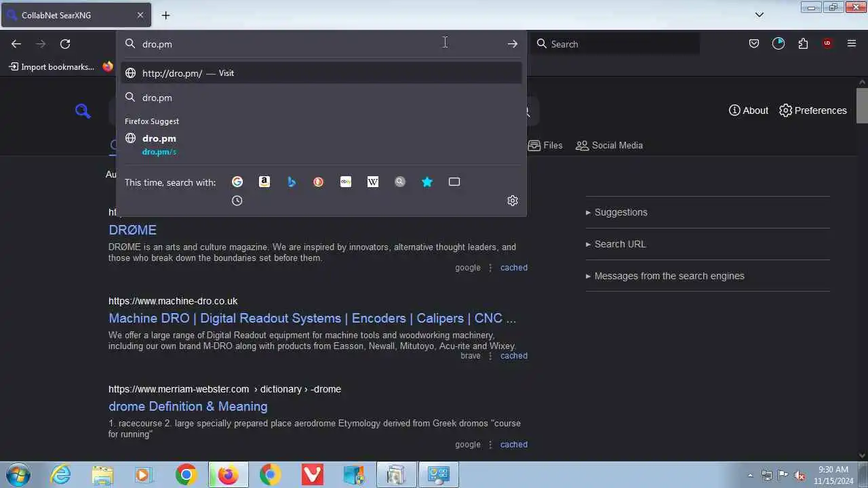Viewport: 868px width, 488px height.
Task: Open drome Definition & Meaning result
Action: point(188,406)
